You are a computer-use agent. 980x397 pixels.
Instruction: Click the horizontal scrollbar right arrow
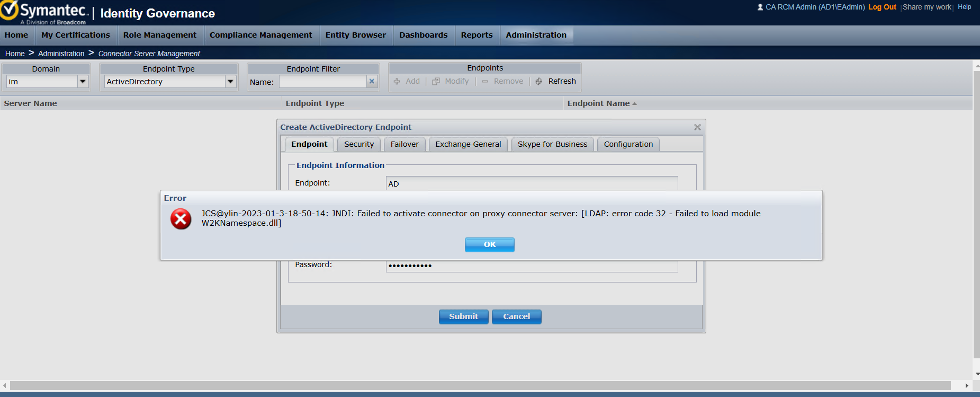[x=967, y=386]
